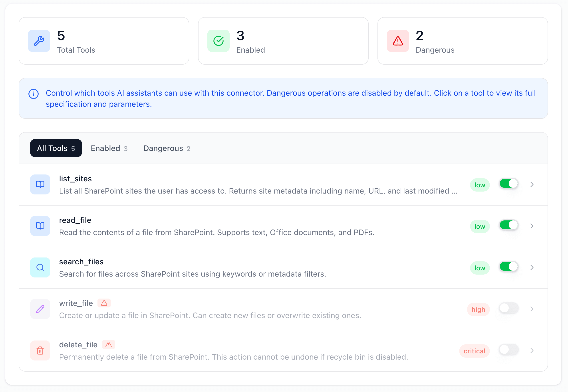Click the green checkmark Enabled icon
The image size is (568, 392).
pos(218,41)
